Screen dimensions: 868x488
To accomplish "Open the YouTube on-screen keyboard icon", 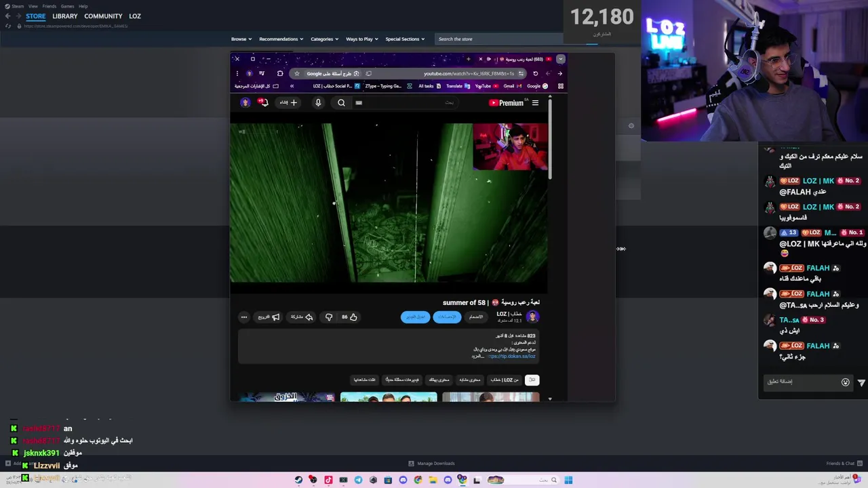I will point(359,103).
